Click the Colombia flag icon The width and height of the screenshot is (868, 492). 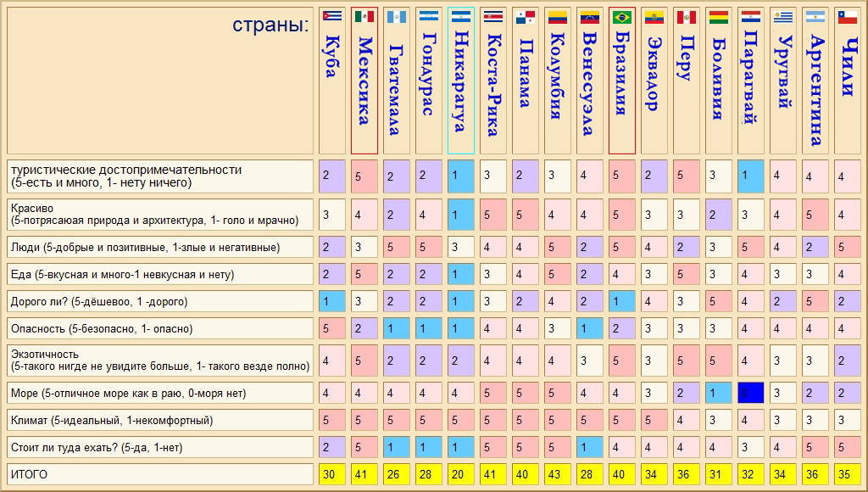[558, 17]
